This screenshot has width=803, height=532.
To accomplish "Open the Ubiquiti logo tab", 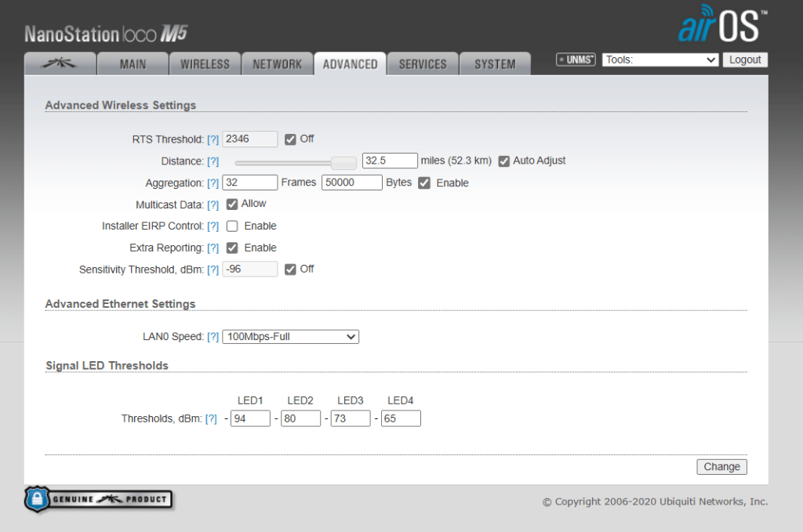I will click(x=60, y=64).
